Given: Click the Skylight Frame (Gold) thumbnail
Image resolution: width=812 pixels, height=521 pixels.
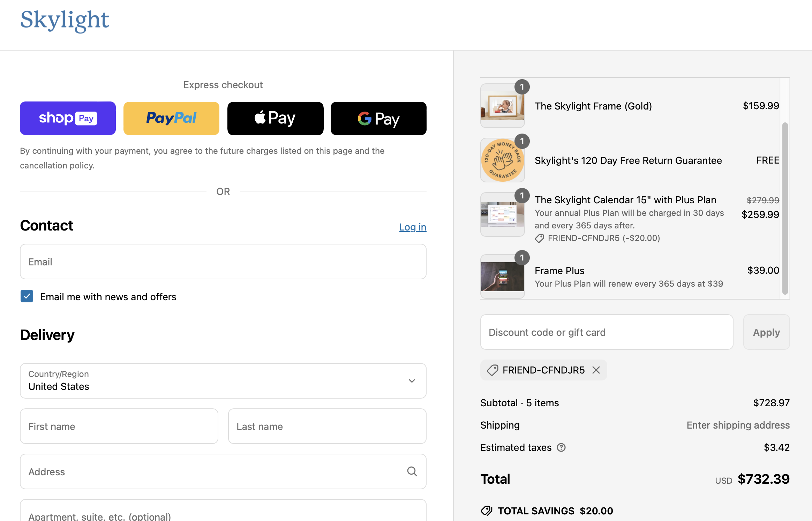Looking at the screenshot, I should [x=502, y=106].
